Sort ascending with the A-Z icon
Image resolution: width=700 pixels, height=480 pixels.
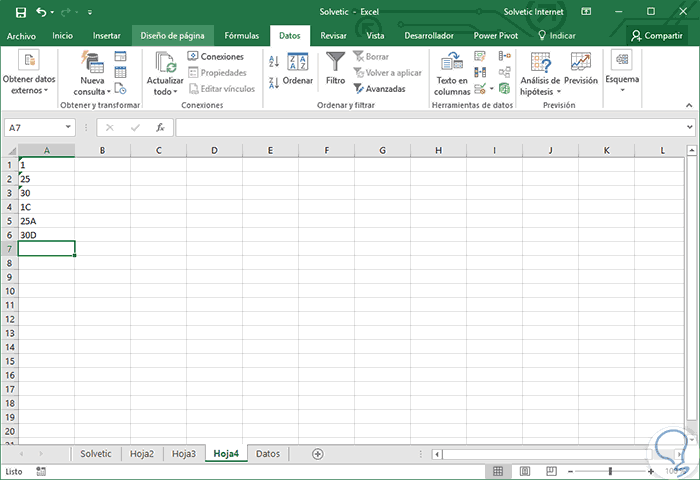click(274, 62)
